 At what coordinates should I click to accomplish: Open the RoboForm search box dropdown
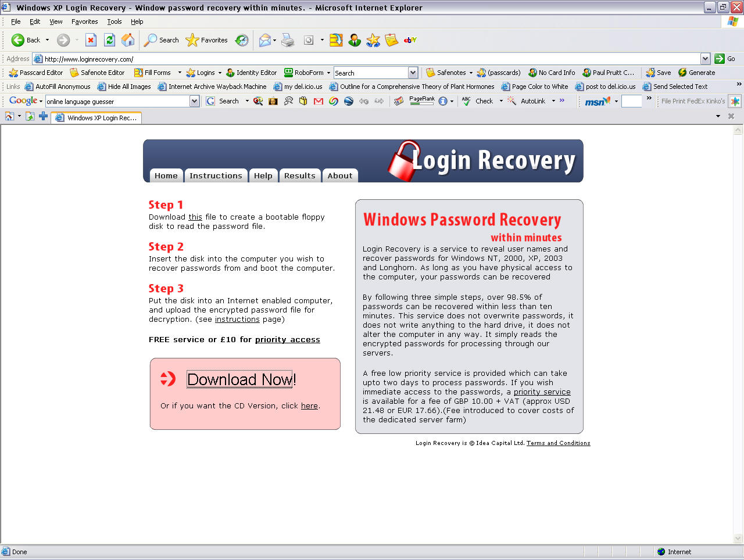coord(413,73)
